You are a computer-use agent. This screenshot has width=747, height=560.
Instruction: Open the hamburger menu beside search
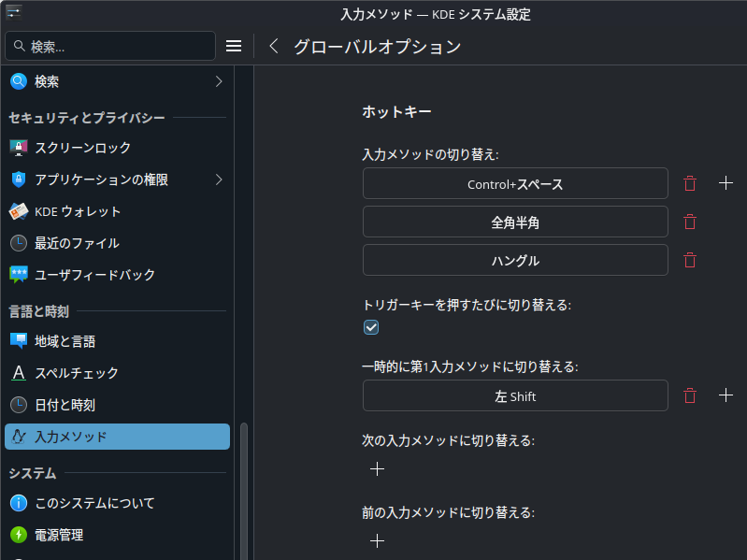pos(234,46)
